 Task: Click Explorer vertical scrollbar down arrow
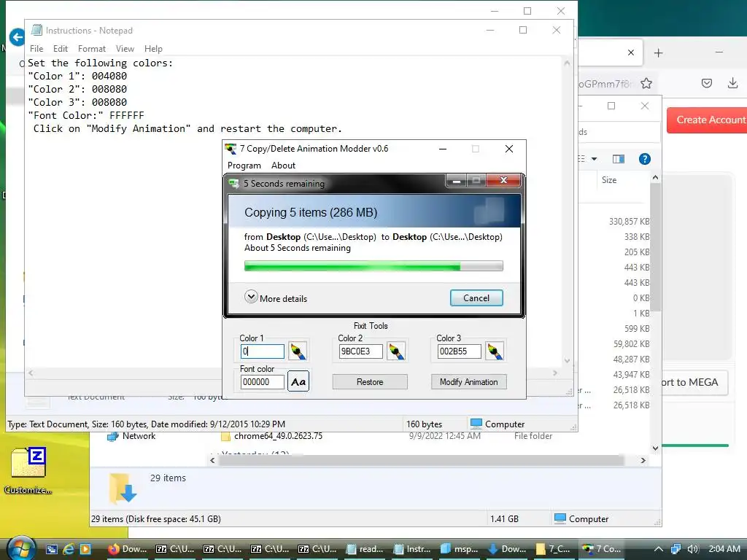pos(655,448)
